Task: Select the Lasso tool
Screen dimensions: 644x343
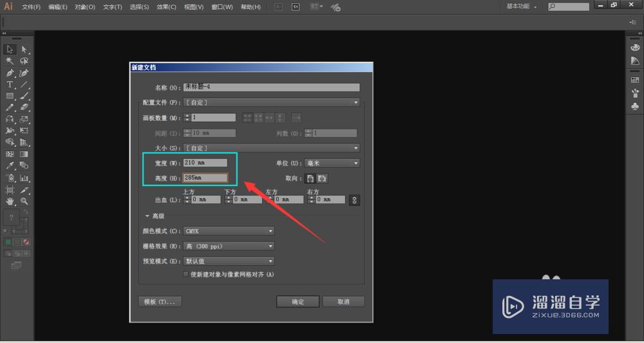Action: 24,61
